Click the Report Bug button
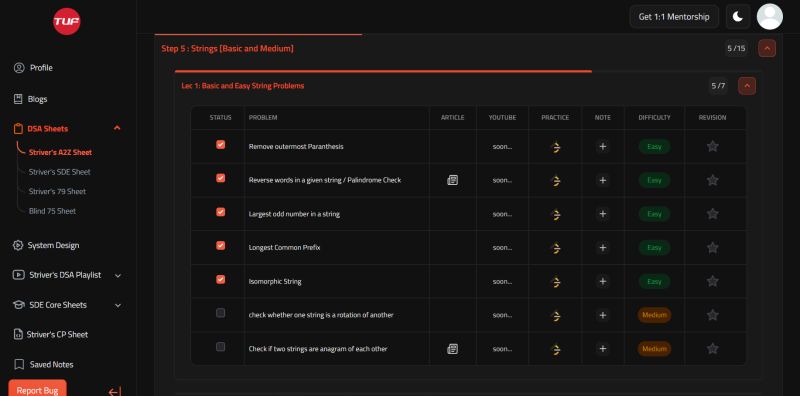800x396 pixels. coord(37,389)
